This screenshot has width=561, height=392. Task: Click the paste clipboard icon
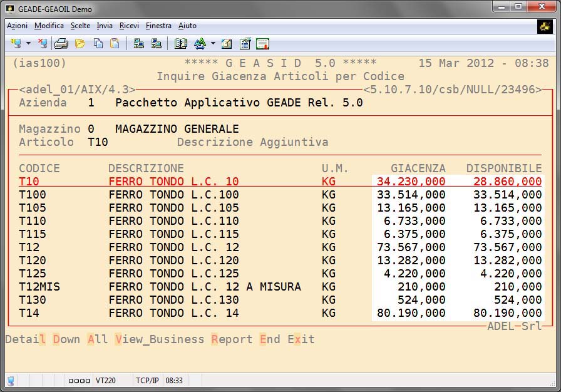(115, 43)
